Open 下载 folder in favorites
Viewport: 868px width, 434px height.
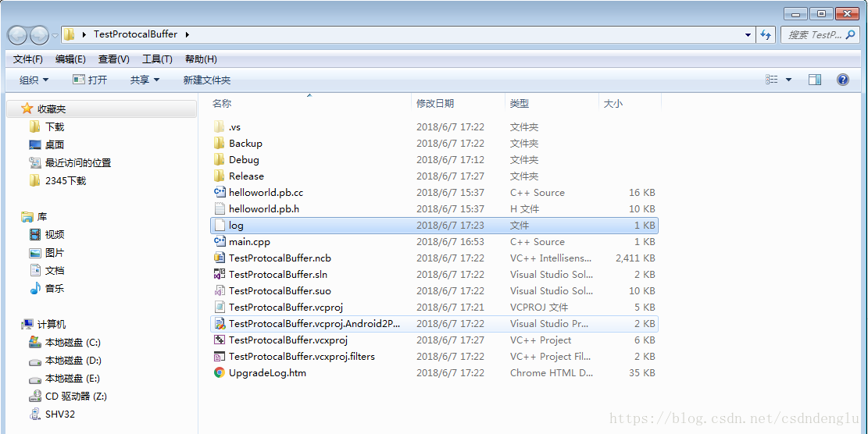click(x=55, y=127)
